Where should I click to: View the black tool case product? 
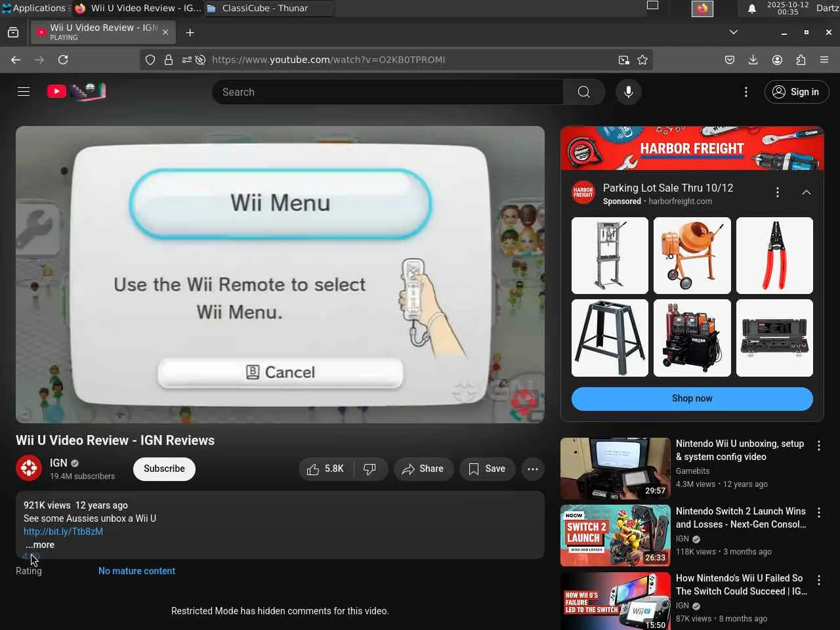[x=774, y=338]
